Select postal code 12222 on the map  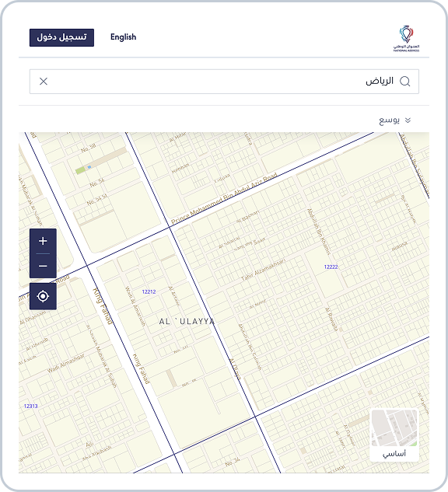331,267
